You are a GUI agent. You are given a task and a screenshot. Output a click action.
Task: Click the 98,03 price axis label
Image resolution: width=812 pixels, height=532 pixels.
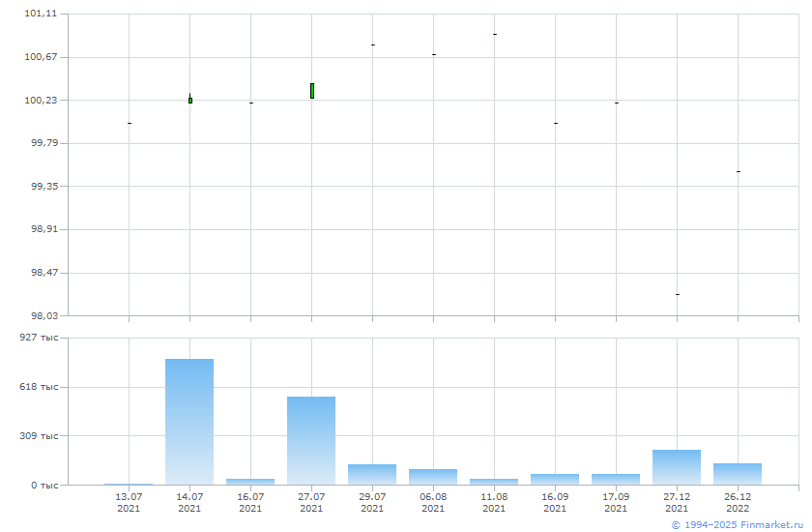tap(44, 315)
